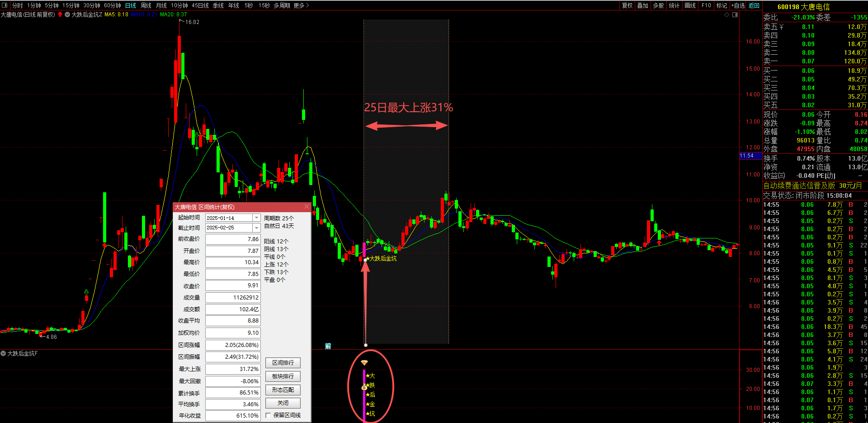Add stock via +自选 button
Image resolution: width=868 pixels, height=423 pixels.
[x=738, y=5]
